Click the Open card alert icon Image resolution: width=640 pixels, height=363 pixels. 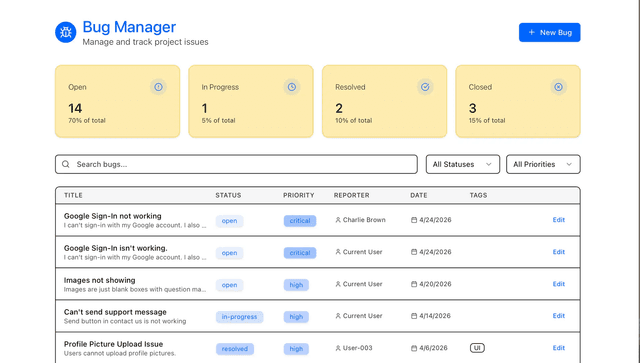(158, 87)
